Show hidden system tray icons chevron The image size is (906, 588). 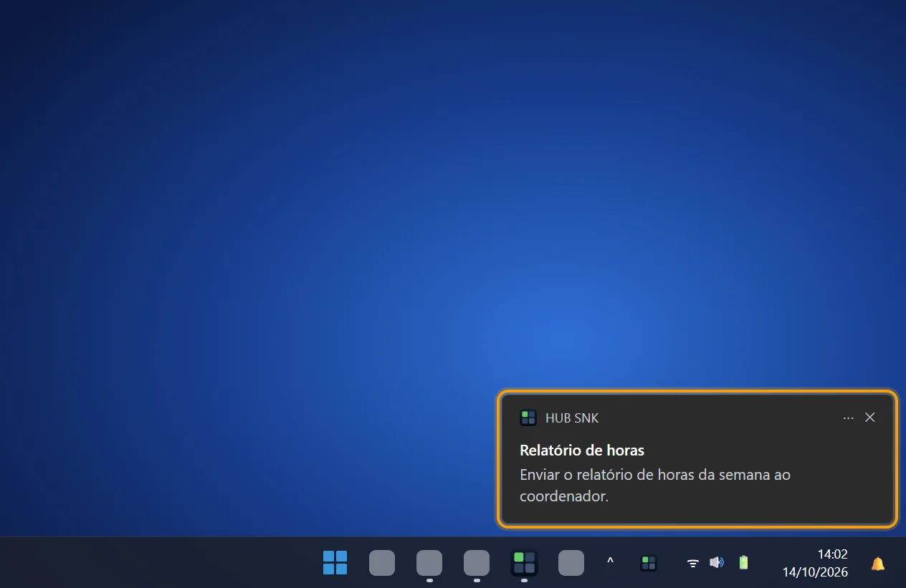(610, 562)
